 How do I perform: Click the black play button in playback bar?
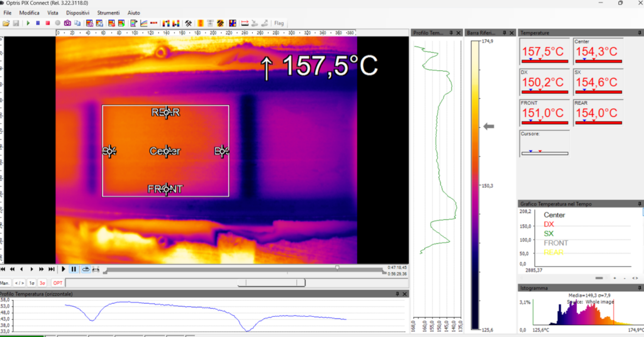64,269
